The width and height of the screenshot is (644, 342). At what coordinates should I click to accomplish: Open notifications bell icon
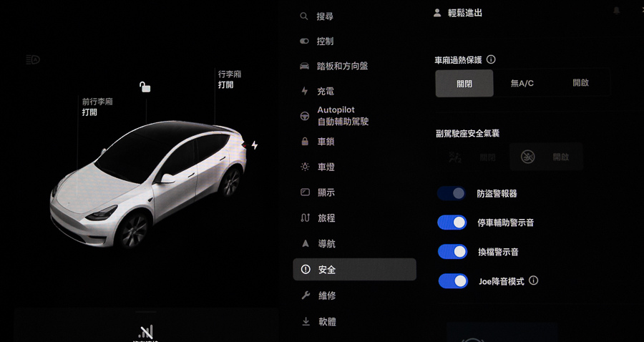617,11
